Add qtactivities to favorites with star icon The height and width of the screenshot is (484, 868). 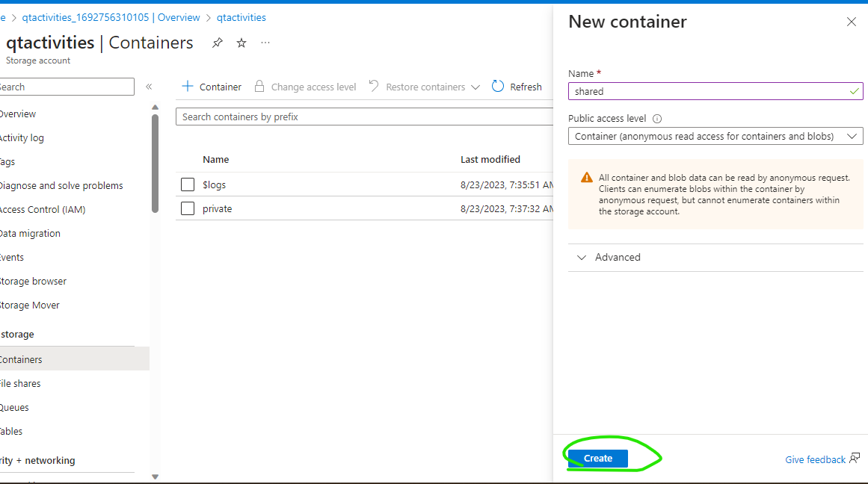pos(241,43)
